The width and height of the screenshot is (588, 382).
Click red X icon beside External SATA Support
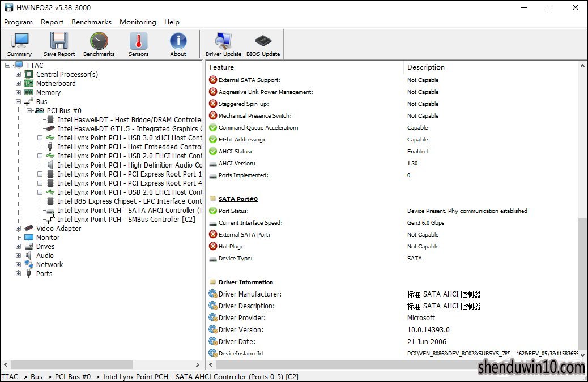(x=213, y=80)
